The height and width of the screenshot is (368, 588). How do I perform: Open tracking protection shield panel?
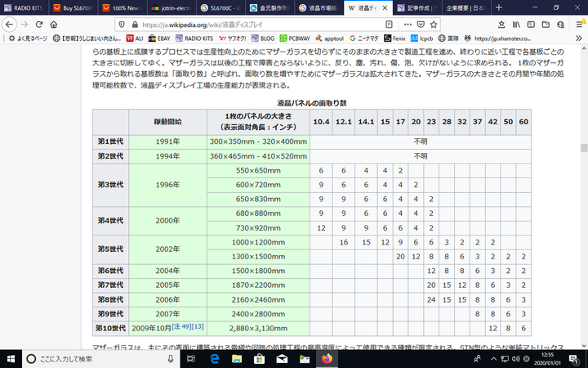click(122, 25)
